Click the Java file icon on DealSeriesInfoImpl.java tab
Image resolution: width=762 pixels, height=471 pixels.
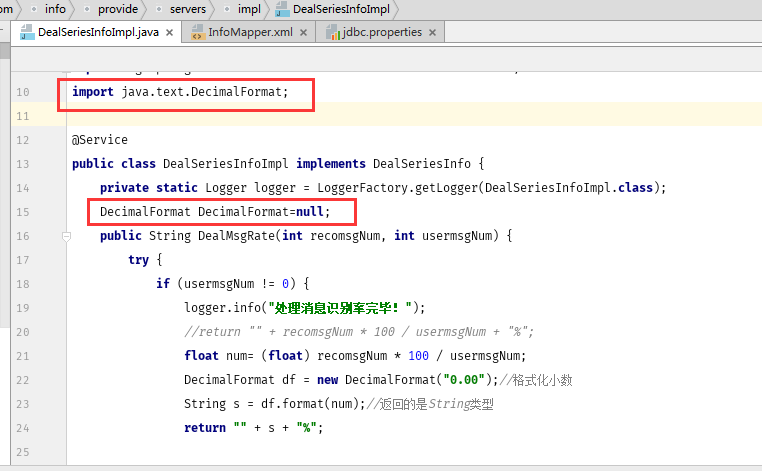[27, 32]
